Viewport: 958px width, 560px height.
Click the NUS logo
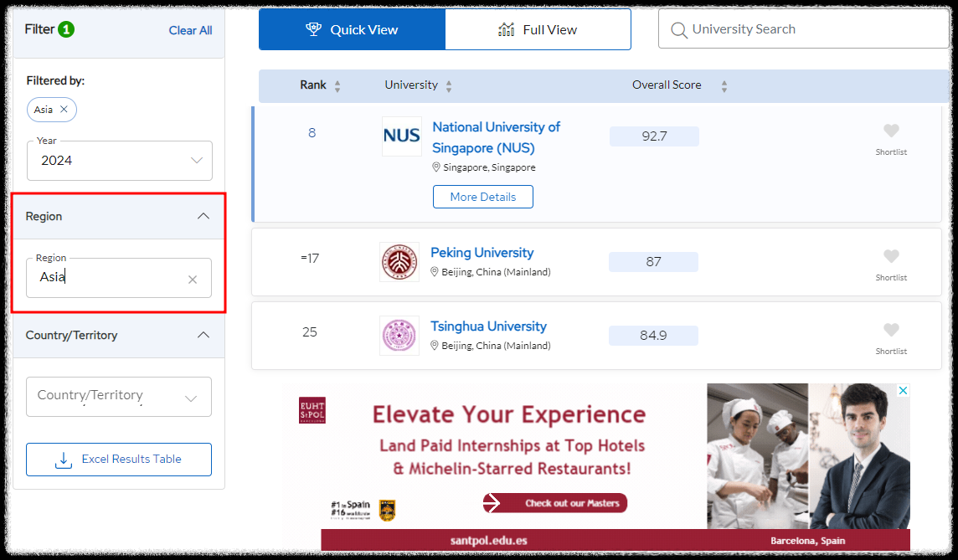(401, 136)
